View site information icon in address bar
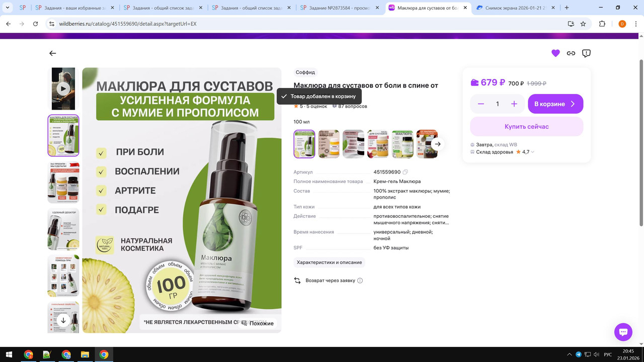Viewport: 644px width, 362px height. [x=51, y=24]
